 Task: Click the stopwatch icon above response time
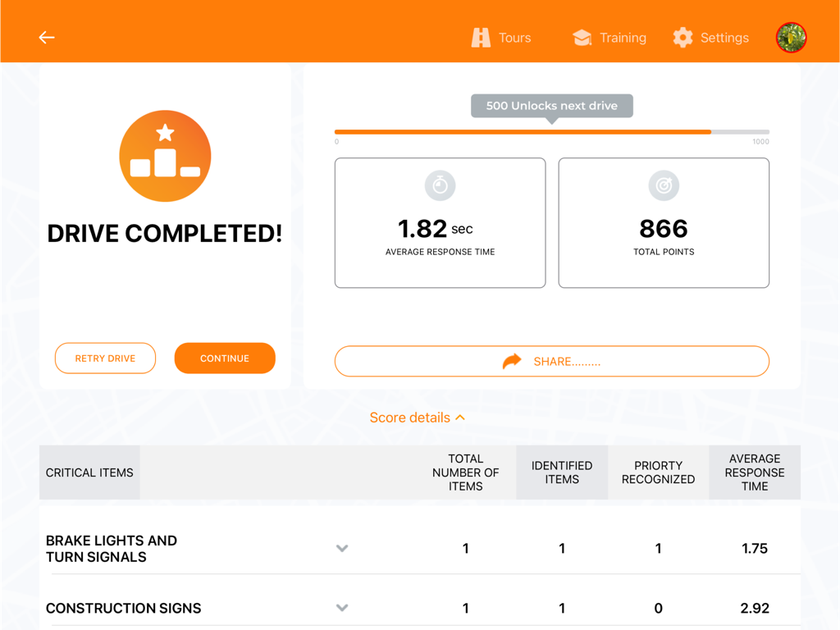click(440, 186)
